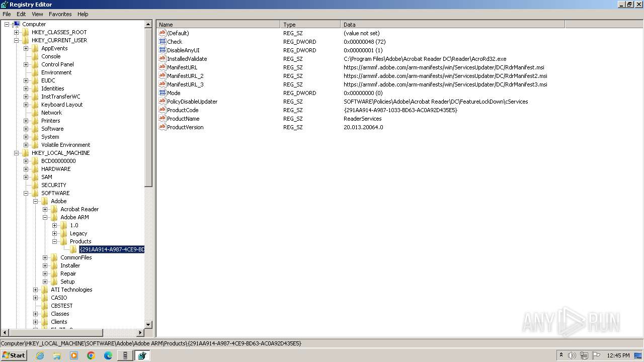Select the Keyboard Layout key
Image resolution: width=644 pixels, height=362 pixels.
(62, 105)
